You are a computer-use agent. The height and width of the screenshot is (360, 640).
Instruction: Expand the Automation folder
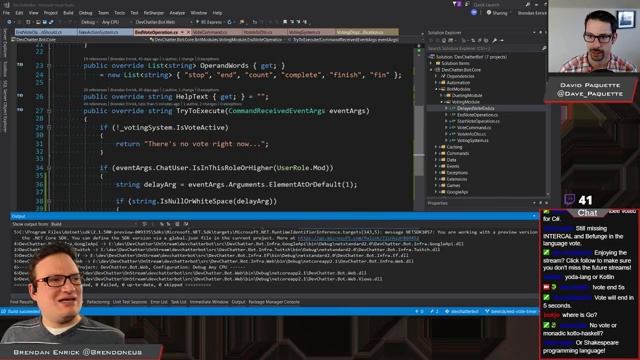(437, 83)
